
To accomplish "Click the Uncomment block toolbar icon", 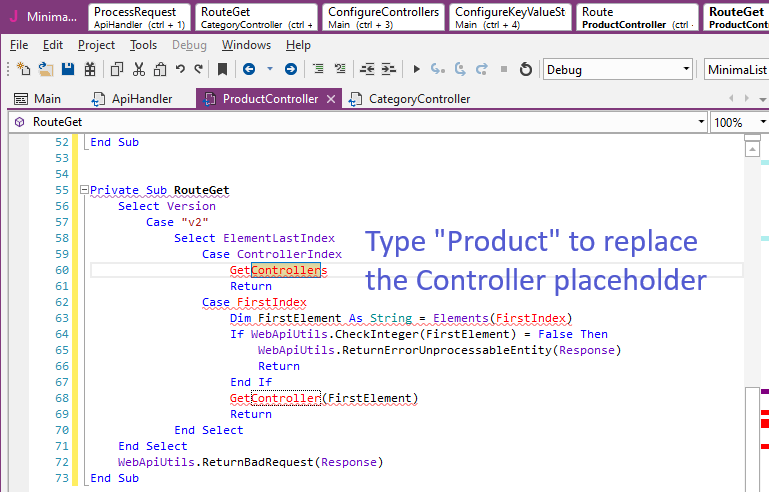I will [x=340, y=69].
